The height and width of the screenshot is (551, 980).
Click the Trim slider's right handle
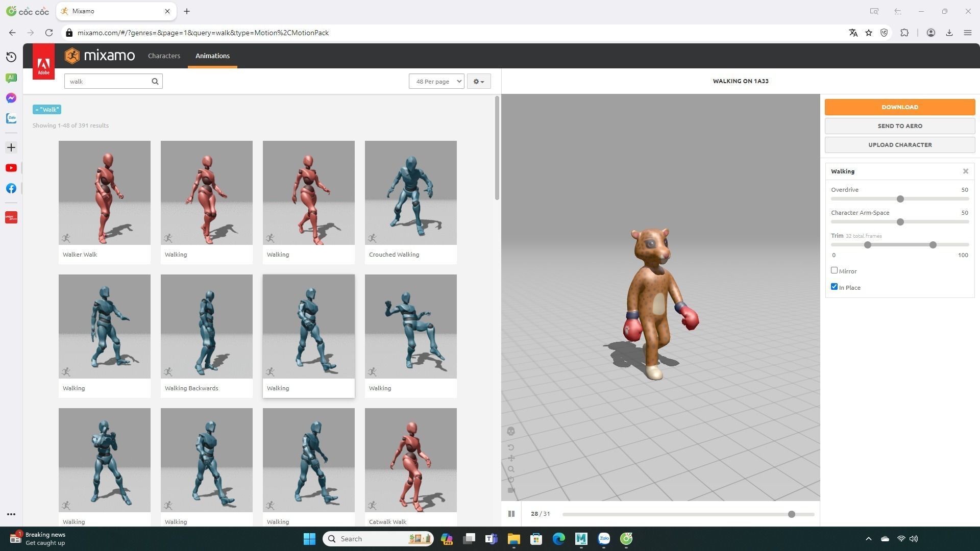pos(933,245)
